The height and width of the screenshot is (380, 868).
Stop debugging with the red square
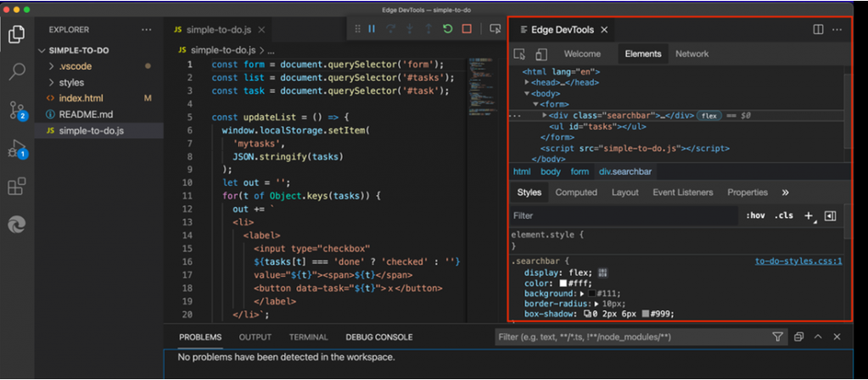click(467, 29)
